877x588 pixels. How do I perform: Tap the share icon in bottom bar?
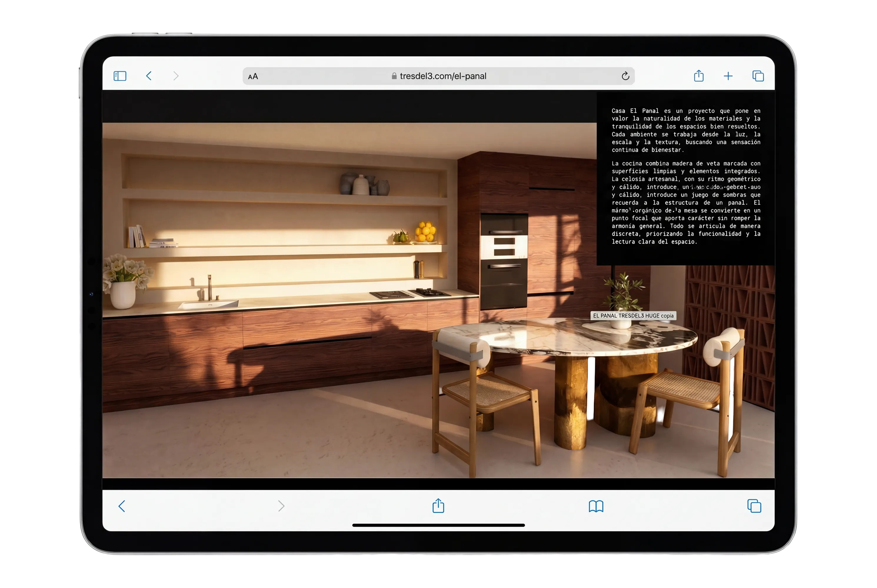[x=438, y=505]
